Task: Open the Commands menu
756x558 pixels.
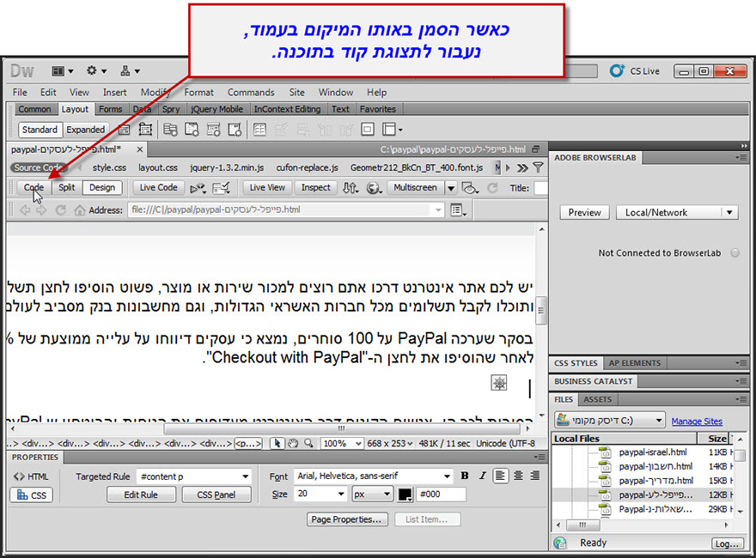Action: tap(251, 92)
